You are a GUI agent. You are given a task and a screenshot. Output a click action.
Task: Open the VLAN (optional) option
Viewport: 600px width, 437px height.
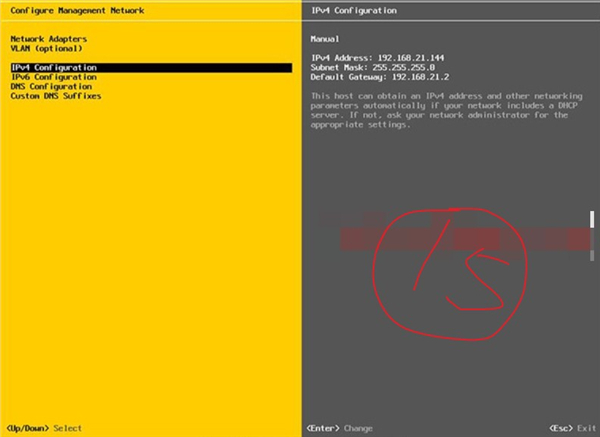coord(47,48)
